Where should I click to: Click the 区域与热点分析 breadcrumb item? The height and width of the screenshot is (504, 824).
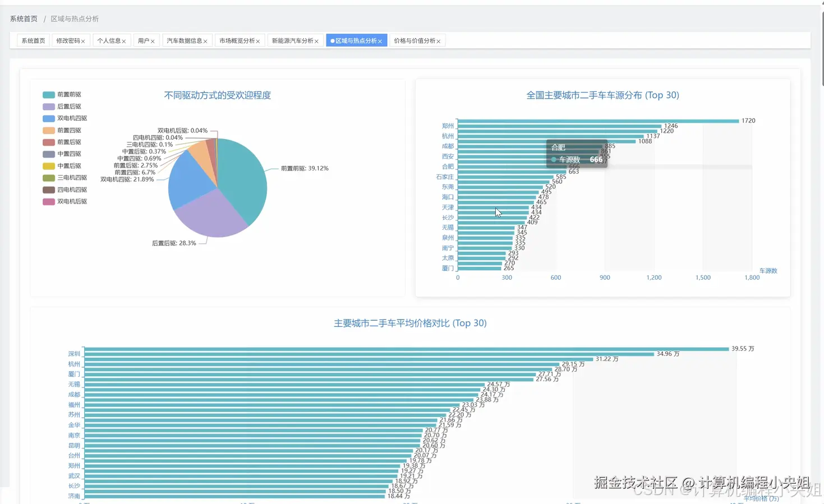coord(75,19)
